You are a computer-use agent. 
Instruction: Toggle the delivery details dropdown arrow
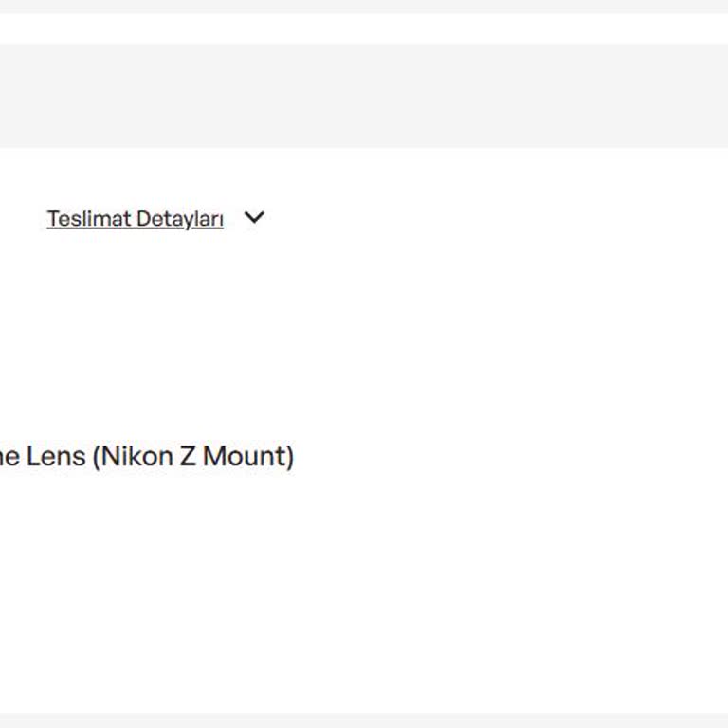pos(253,218)
